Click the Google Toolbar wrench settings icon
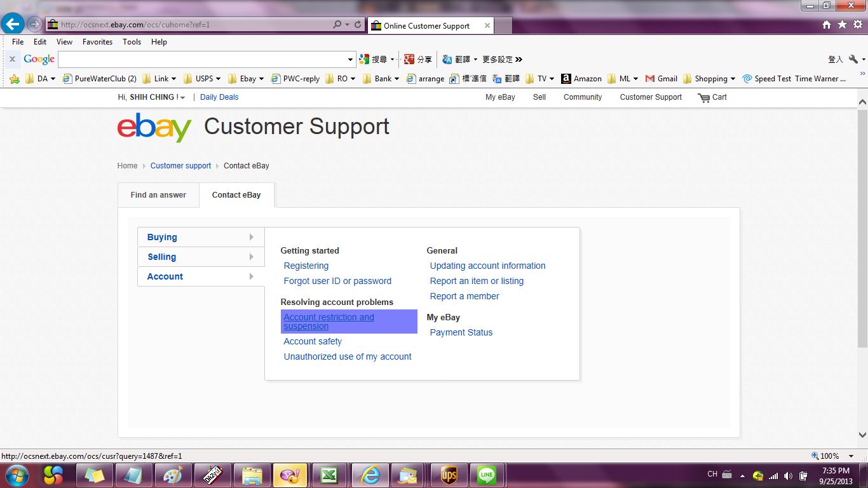 pyautogui.click(x=853, y=59)
